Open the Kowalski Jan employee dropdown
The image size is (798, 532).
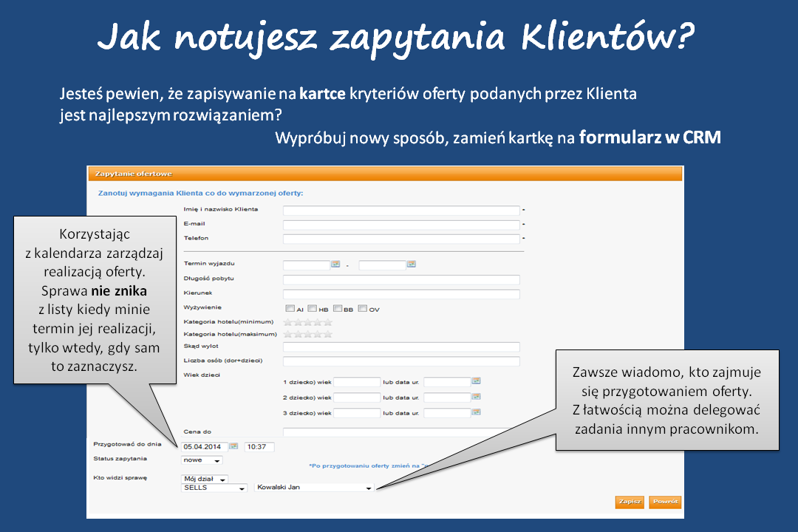[314, 488]
